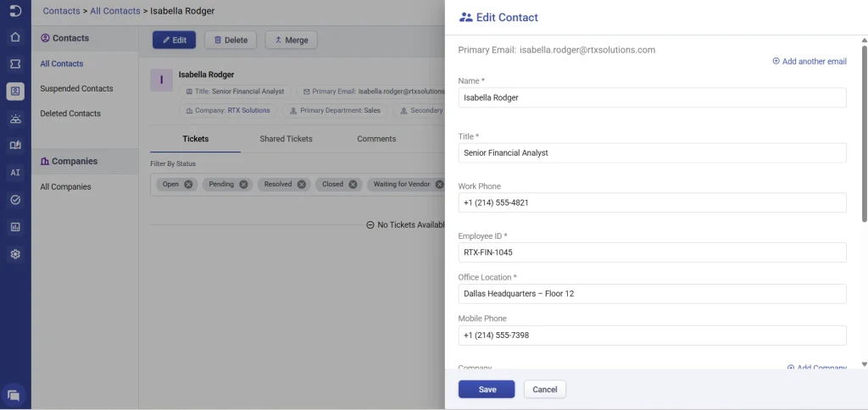This screenshot has height=410, width=868.
Task: Remove the Open status filter chip
Action: [188, 184]
